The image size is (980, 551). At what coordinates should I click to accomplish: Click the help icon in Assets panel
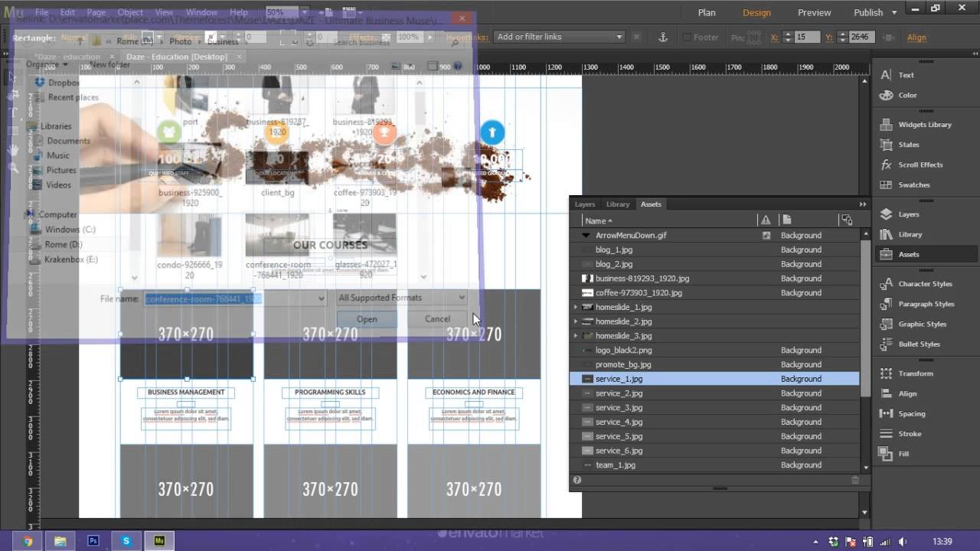577,480
